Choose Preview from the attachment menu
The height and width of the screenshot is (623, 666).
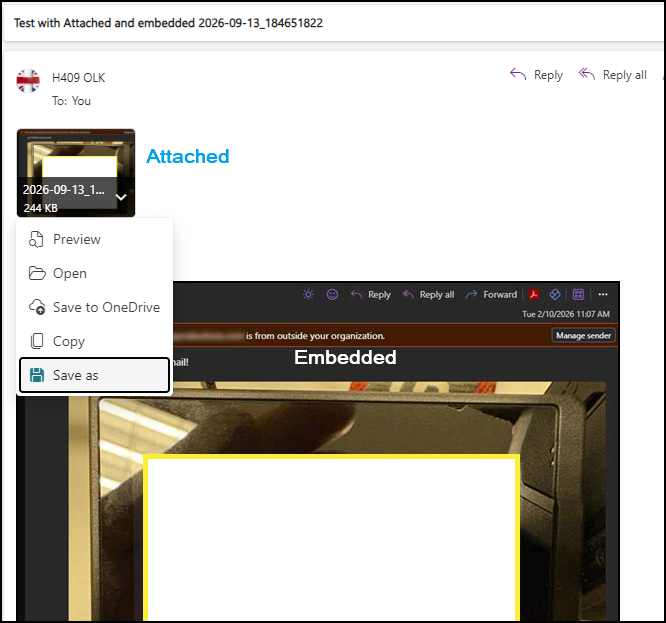94,240
